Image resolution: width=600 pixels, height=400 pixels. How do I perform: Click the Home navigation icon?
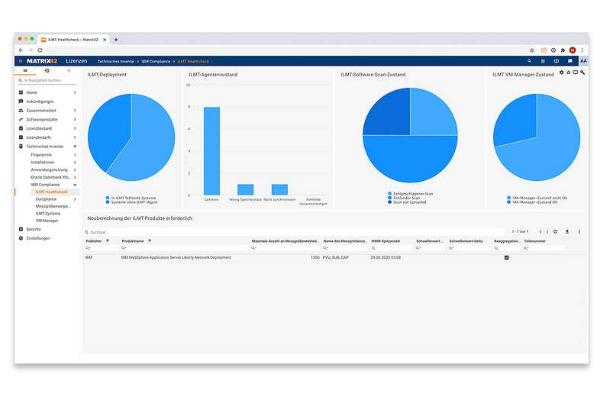[21, 92]
